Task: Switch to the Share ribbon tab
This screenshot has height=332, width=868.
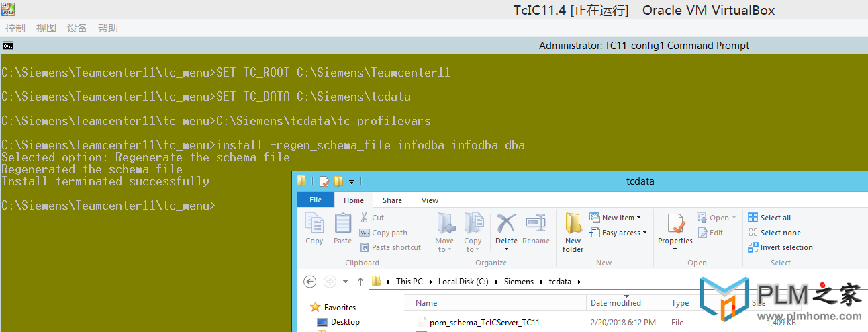Action: pyautogui.click(x=392, y=200)
